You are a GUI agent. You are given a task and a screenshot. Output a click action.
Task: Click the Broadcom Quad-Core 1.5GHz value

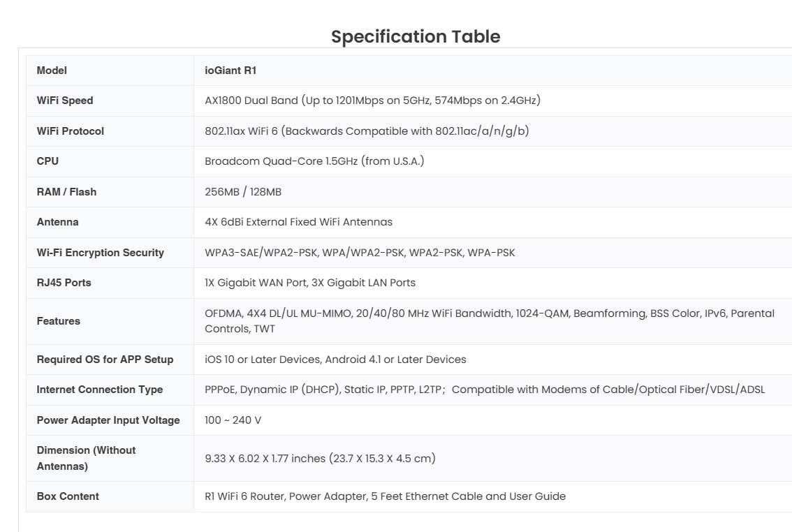[314, 161]
